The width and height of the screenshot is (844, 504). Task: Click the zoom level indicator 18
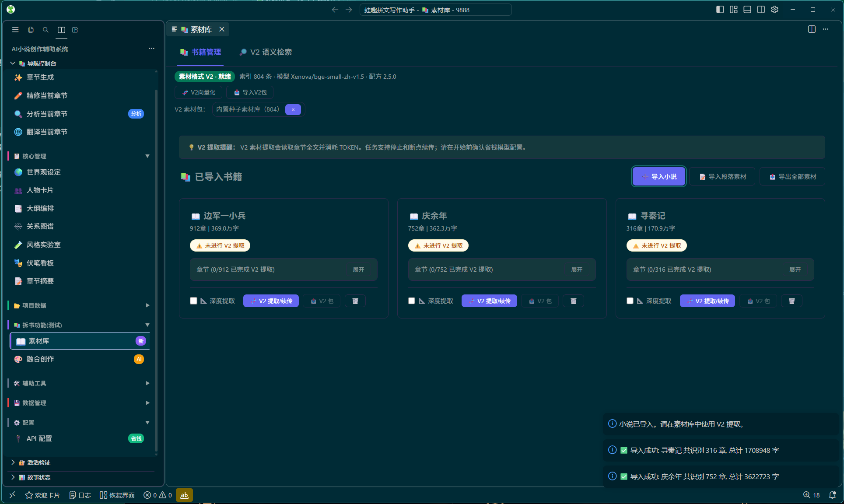click(812, 495)
